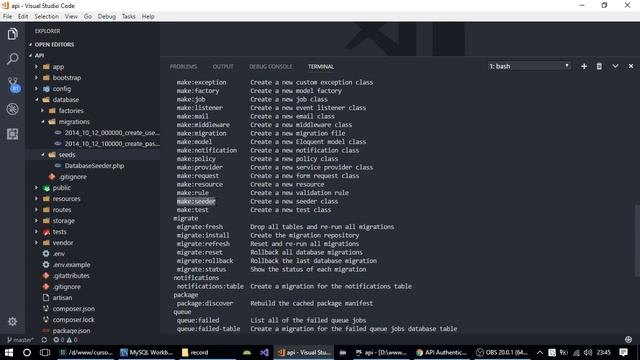Open the Tasks menu

point(129,16)
